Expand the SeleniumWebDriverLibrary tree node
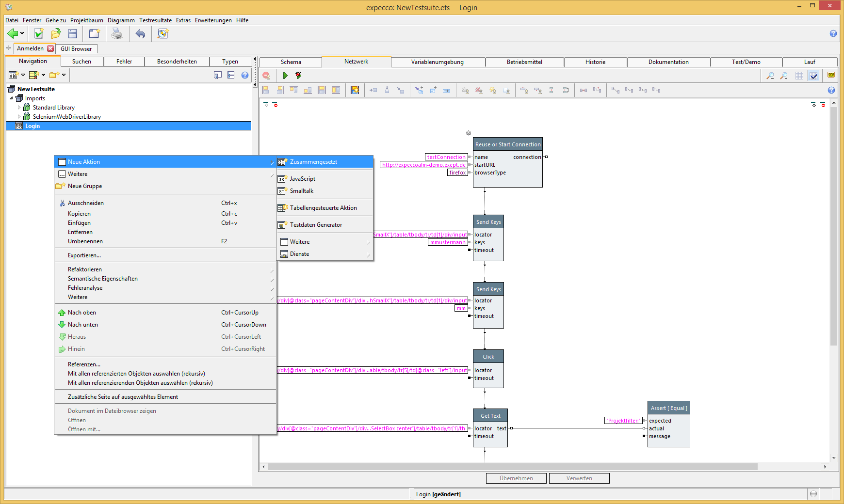Viewport: 844px width, 504px height. pos(19,117)
